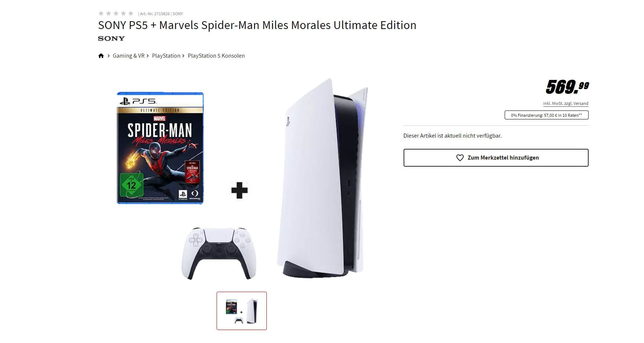
Task: Open inkl. MwSt. zzgl. Versand link
Action: tap(566, 103)
